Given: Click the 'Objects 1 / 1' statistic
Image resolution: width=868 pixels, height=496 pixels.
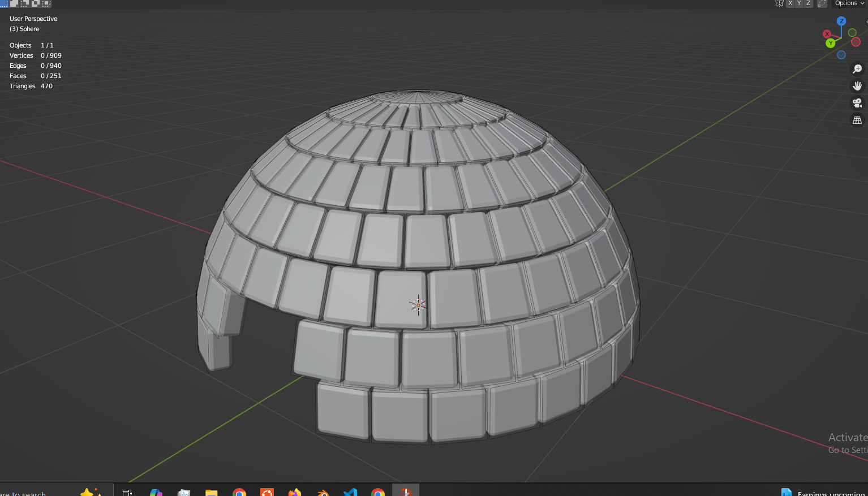Looking at the screenshot, I should tap(32, 45).
